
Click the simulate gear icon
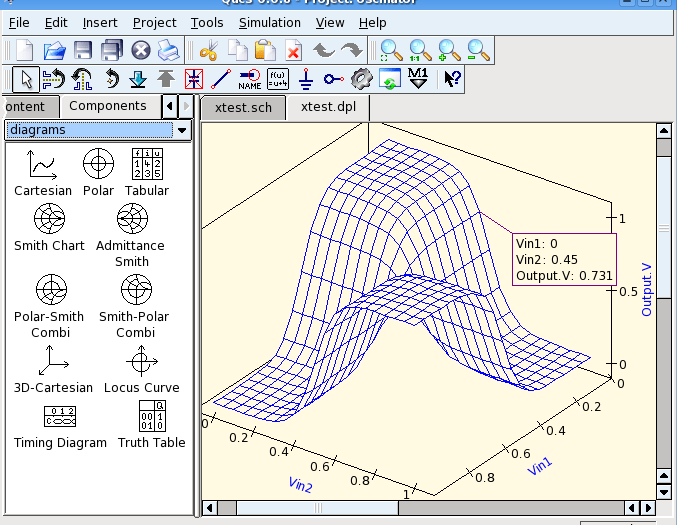click(x=362, y=78)
